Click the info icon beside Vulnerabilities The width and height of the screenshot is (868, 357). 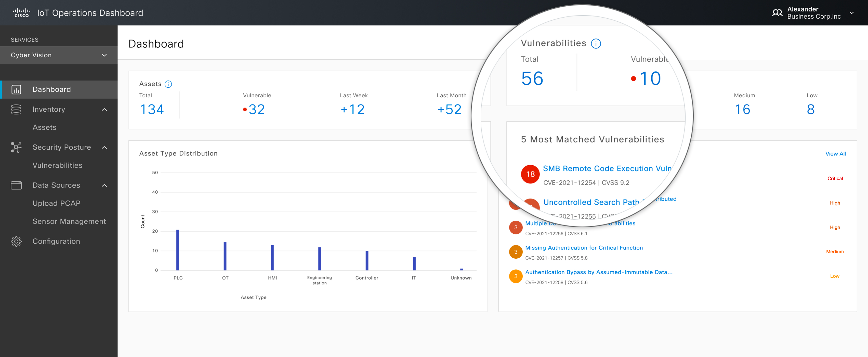click(x=596, y=44)
